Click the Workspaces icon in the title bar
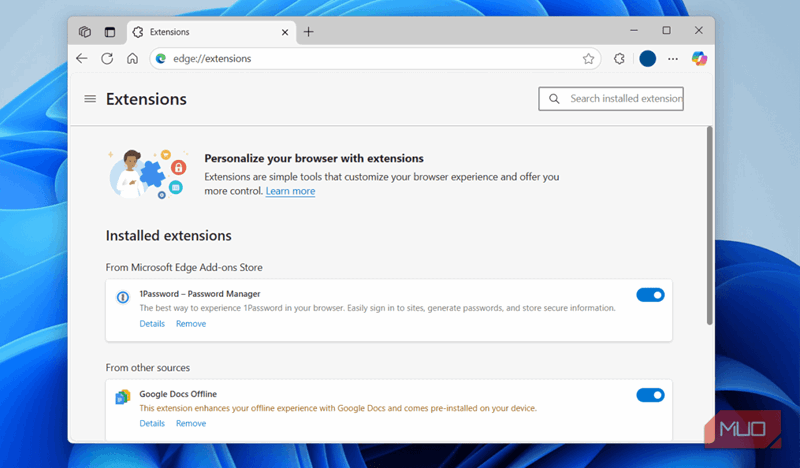Image resolution: width=800 pixels, height=468 pixels. [85, 32]
